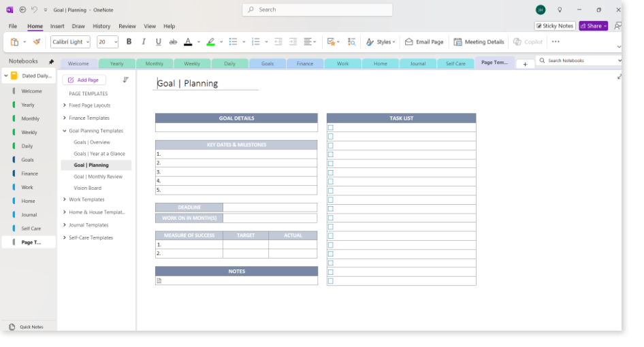Screen dimensions: 644x347
Task: Check the first Task List checkbox
Action: [331, 128]
